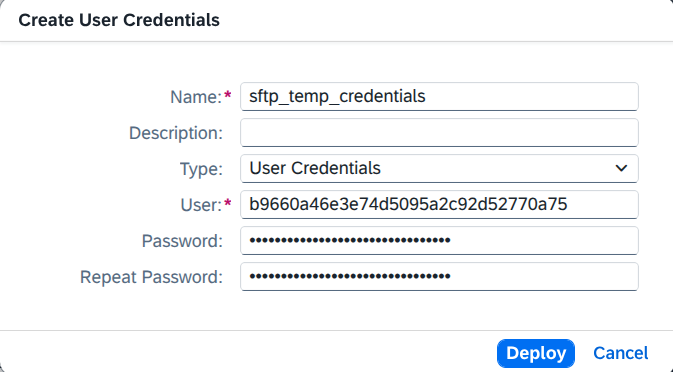This screenshot has height=372, width=673.
Task: Open the Type dropdown chevron arrow
Action: point(621,168)
